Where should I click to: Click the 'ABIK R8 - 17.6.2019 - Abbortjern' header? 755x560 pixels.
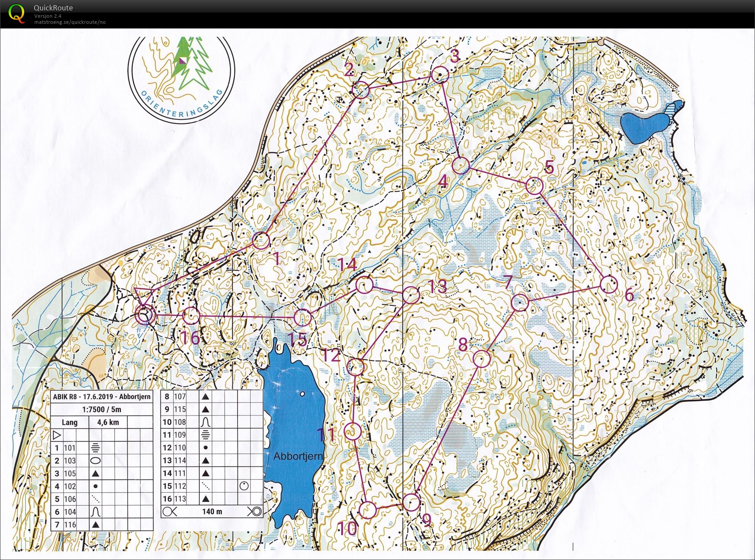[x=102, y=396]
